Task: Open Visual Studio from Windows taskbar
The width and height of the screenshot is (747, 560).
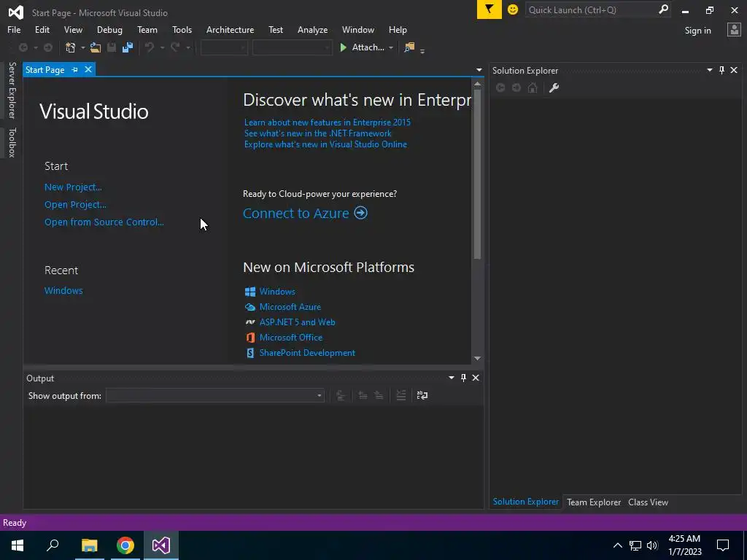Action: click(x=161, y=545)
